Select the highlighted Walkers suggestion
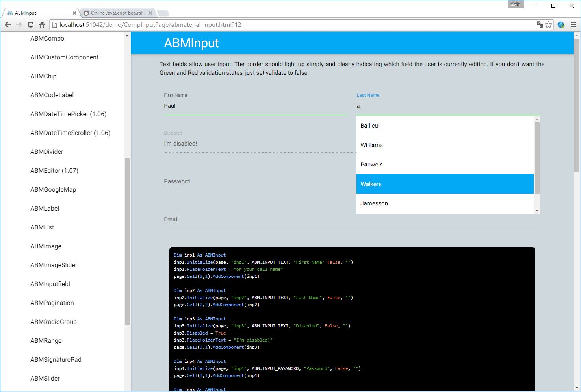 pos(445,184)
